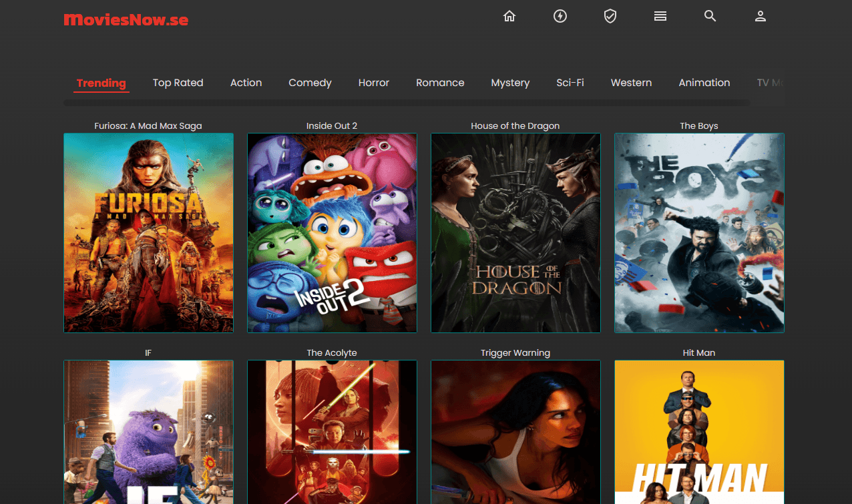Click the home icon in header

coord(509,17)
